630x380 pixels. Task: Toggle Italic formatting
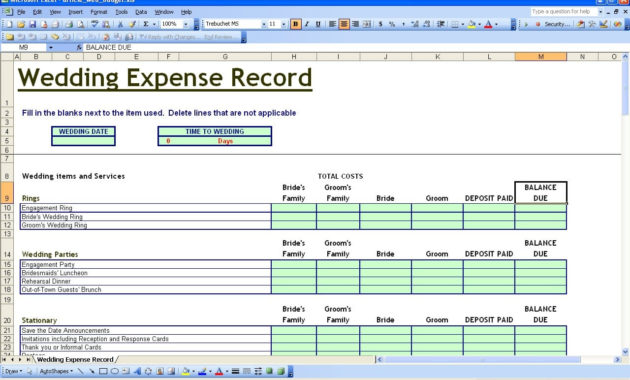coord(307,25)
